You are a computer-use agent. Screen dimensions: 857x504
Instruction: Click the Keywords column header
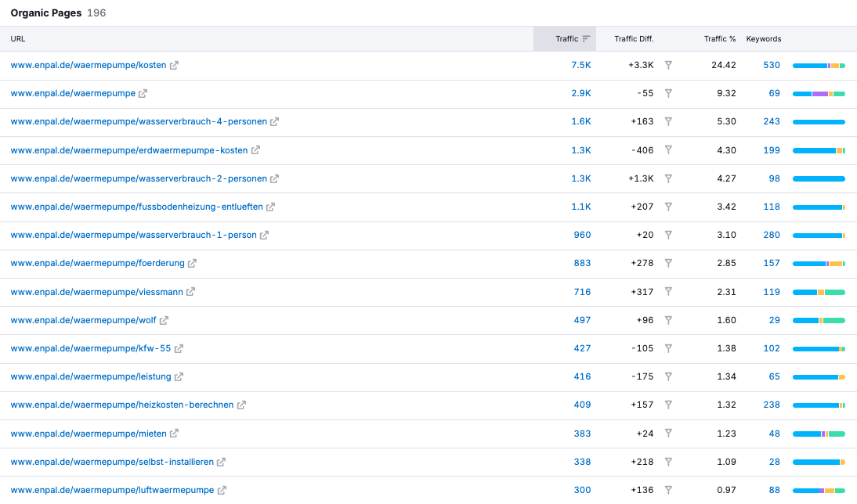pyautogui.click(x=763, y=39)
